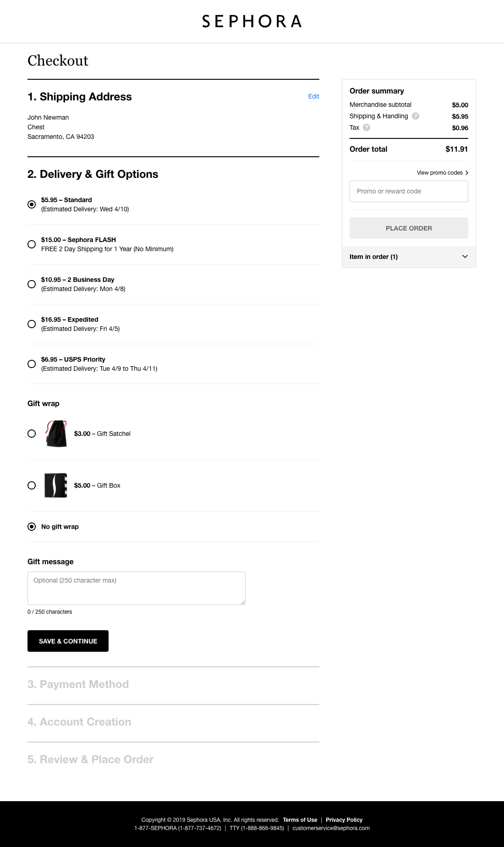
Task: Select the $5.95 Standard shipping option
Action: [32, 204]
